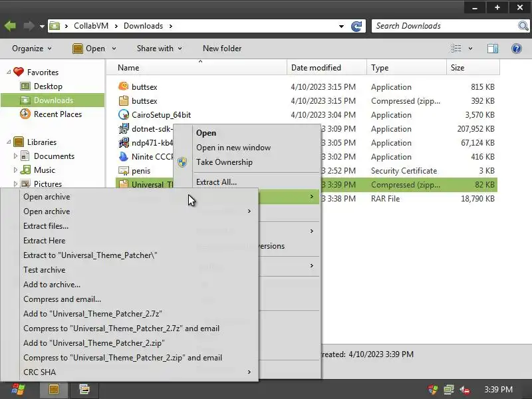Image resolution: width=532 pixels, height=399 pixels.
Task: Click the Change your view icon
Action: (456, 49)
